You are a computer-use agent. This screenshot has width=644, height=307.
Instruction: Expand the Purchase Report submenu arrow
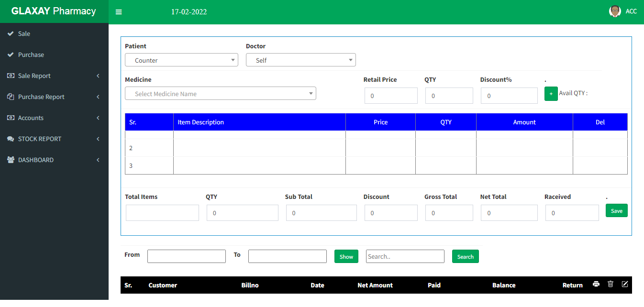tap(98, 97)
